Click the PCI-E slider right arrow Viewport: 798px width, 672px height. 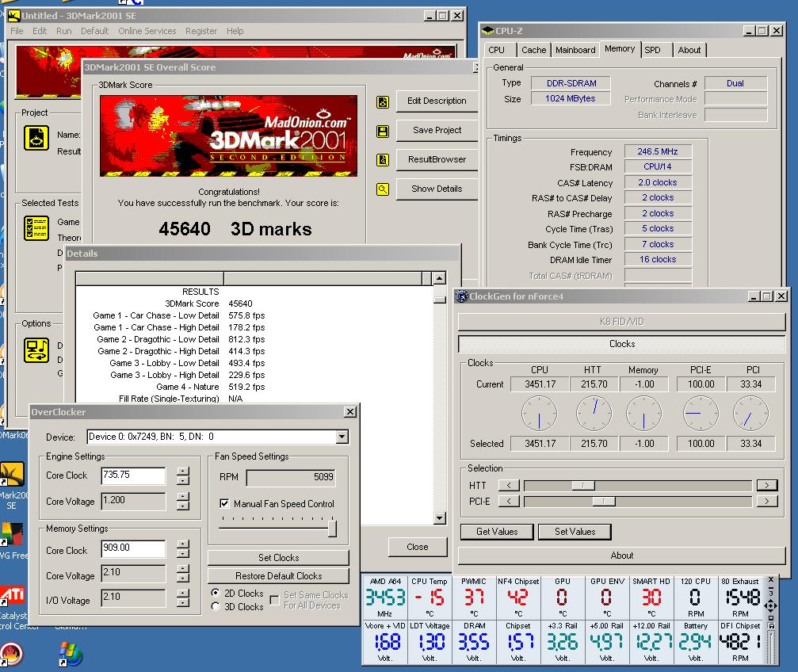(767, 502)
